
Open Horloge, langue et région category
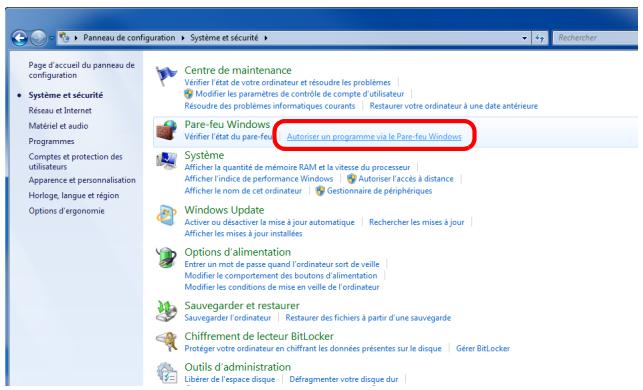(74, 196)
